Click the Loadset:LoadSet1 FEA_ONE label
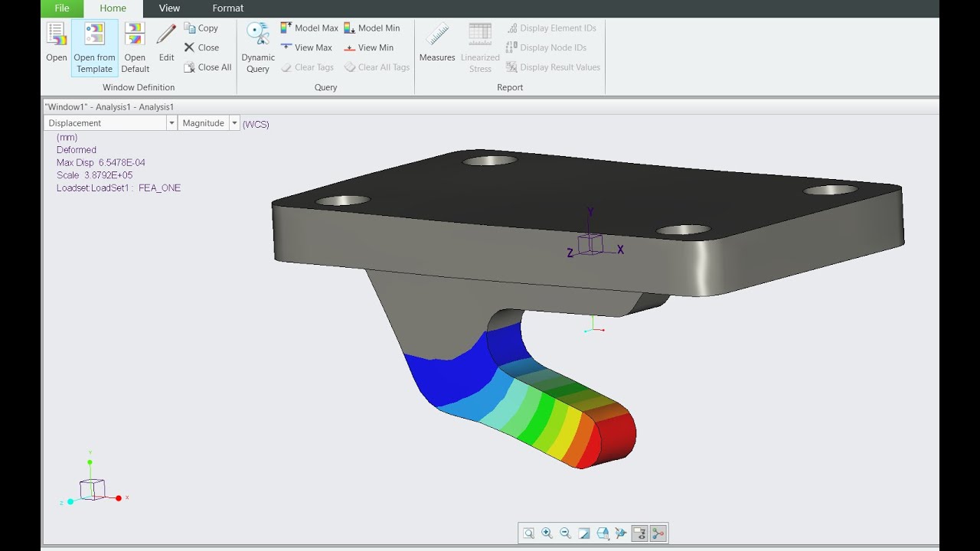 (x=119, y=188)
